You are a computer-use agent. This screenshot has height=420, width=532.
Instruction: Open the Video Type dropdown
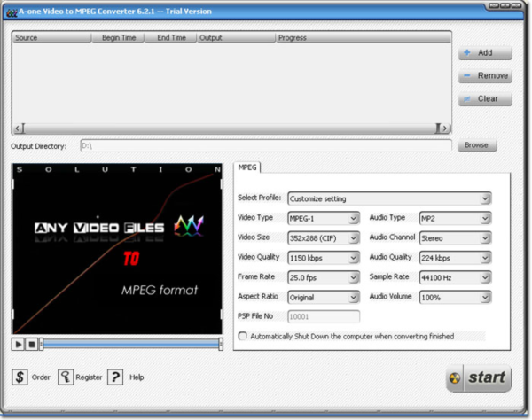pos(324,218)
